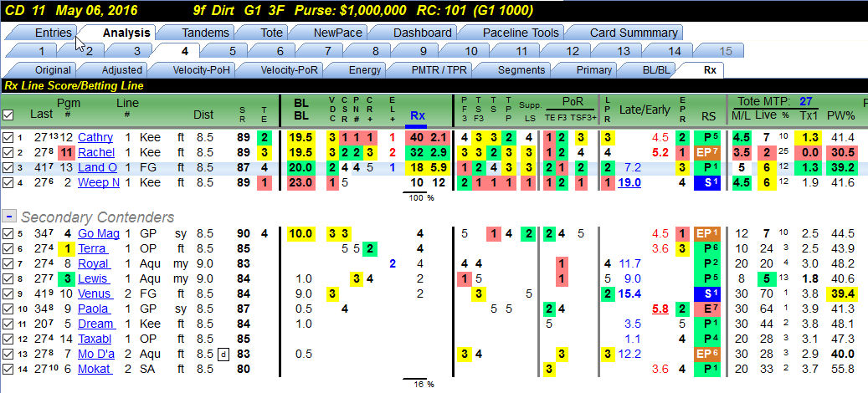
Task: Click the underlined 19.0 Late value
Action: (x=629, y=183)
